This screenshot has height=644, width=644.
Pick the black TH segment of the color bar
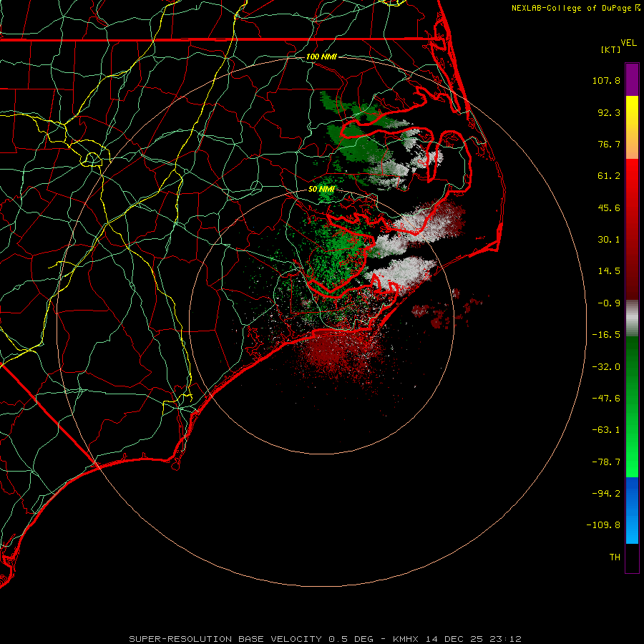[x=632, y=558]
